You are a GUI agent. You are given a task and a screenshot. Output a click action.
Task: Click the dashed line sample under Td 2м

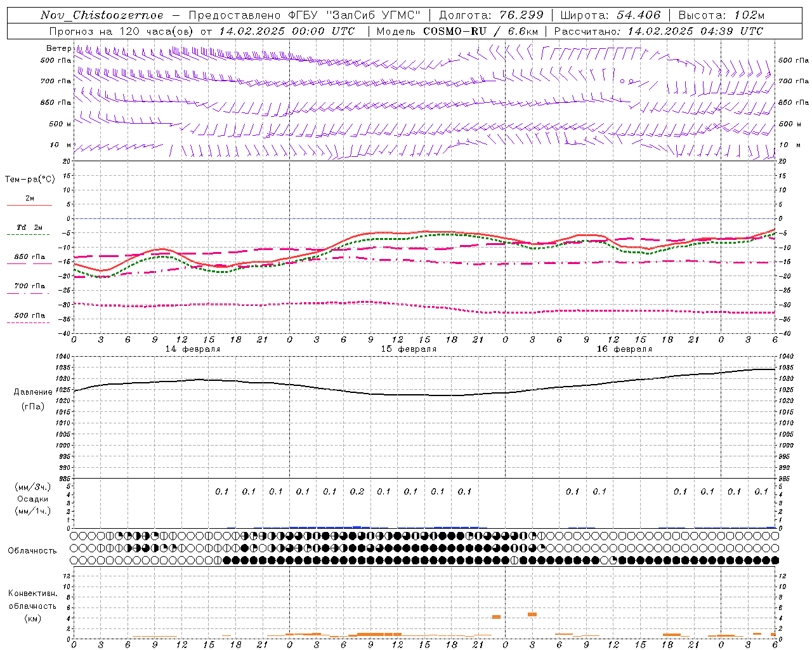point(29,235)
